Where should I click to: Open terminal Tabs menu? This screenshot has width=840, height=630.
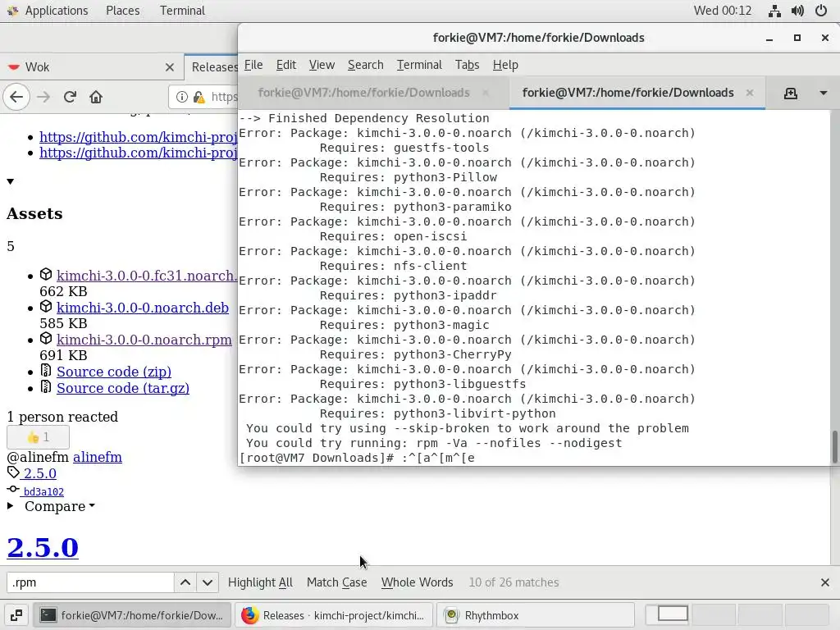tap(467, 65)
